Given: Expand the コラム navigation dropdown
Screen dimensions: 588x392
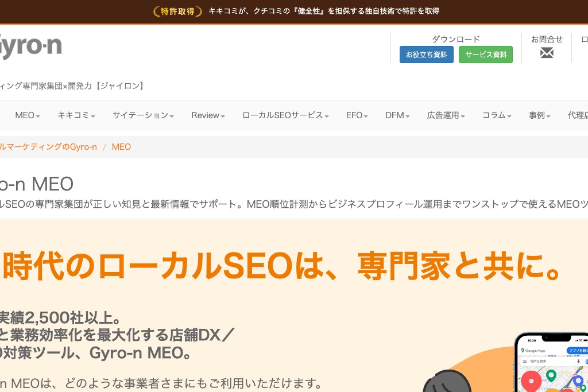Looking at the screenshot, I should point(497,115).
